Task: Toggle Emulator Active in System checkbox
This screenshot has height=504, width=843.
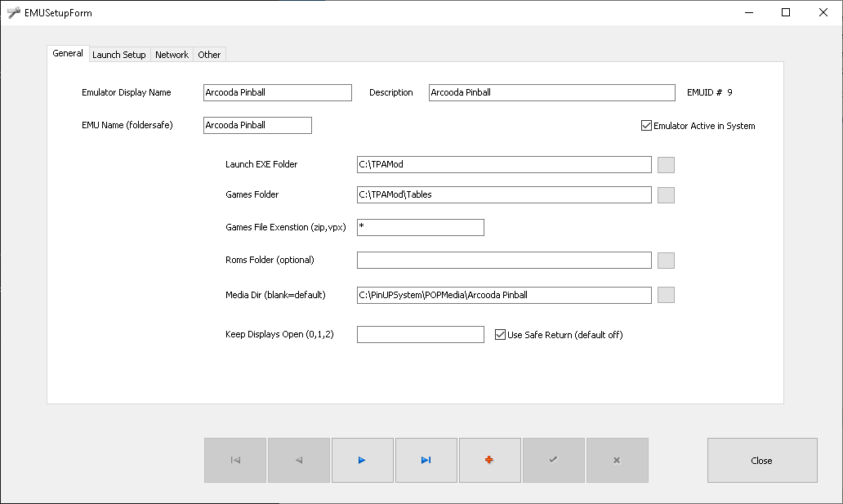Action: point(647,126)
